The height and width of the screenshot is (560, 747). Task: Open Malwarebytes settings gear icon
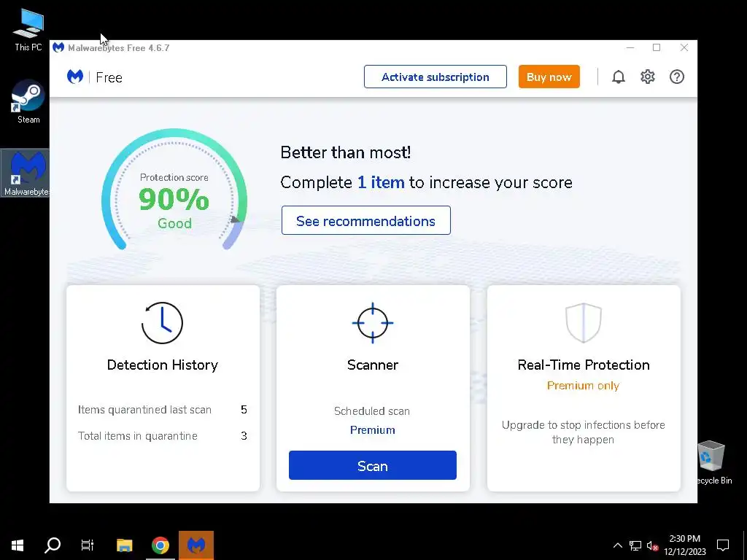click(648, 77)
